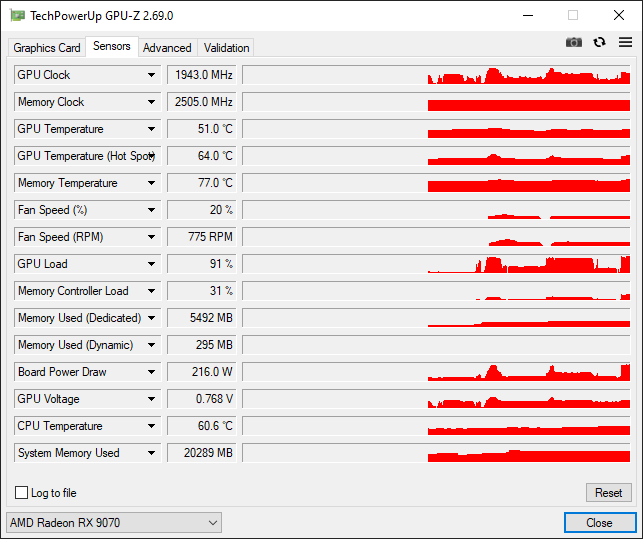Viewport: 643px width, 539px height.
Task: Click the GPU Voltage history graph
Action: click(436, 399)
